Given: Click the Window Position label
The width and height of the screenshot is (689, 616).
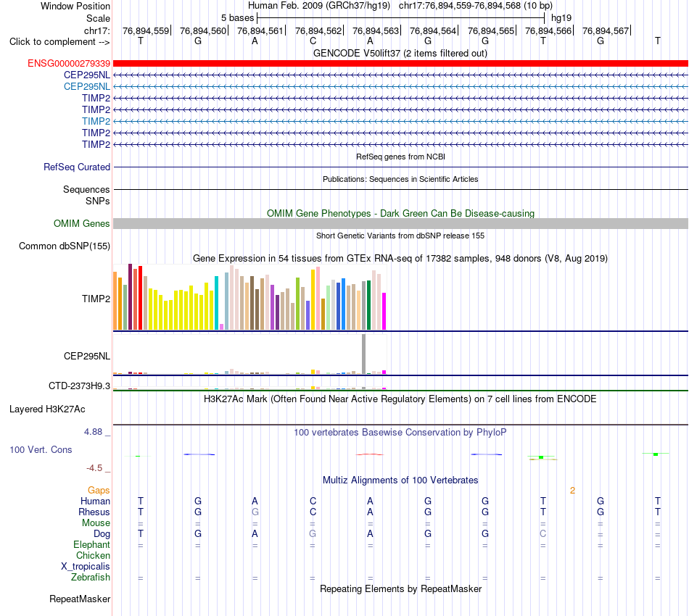Looking at the screenshot, I should tap(75, 6).
